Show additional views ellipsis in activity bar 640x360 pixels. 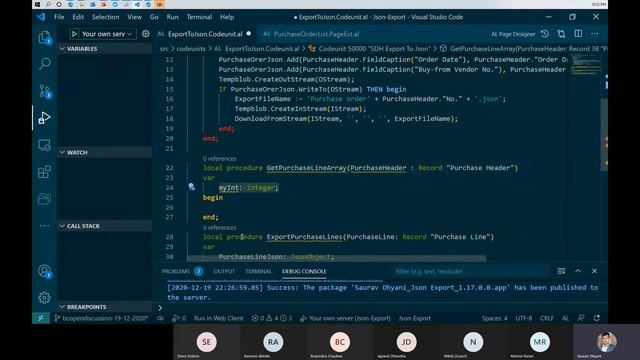coord(44,226)
